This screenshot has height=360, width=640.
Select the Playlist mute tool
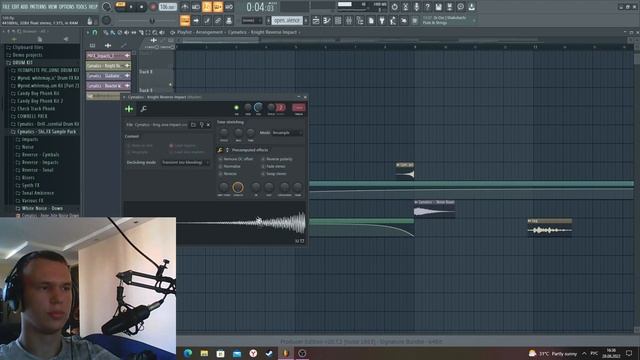pyautogui.click(x=127, y=32)
